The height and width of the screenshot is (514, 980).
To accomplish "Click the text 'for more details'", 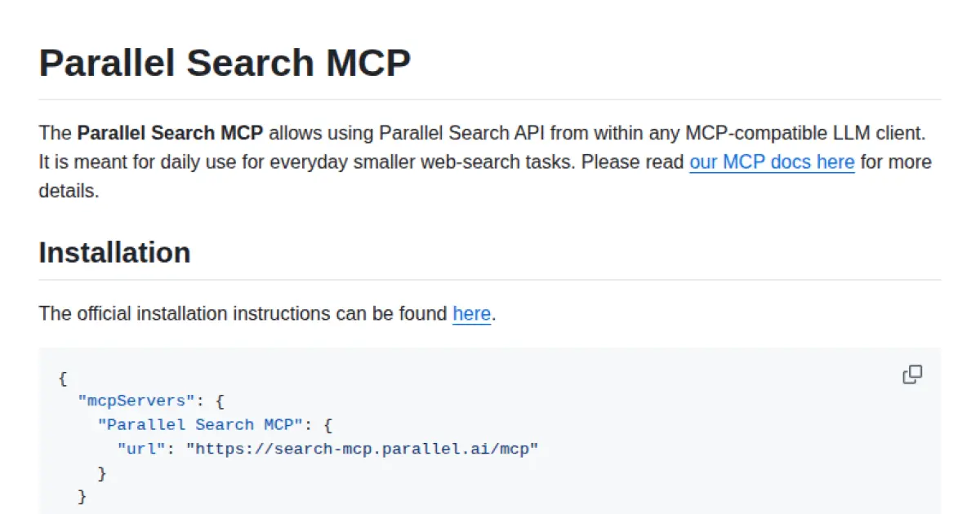I will point(895,162).
